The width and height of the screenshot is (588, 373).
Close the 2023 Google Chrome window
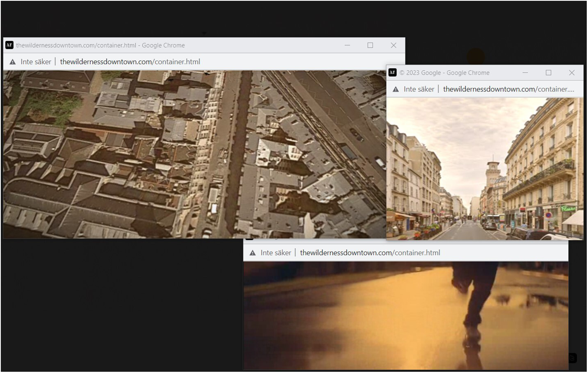click(572, 72)
